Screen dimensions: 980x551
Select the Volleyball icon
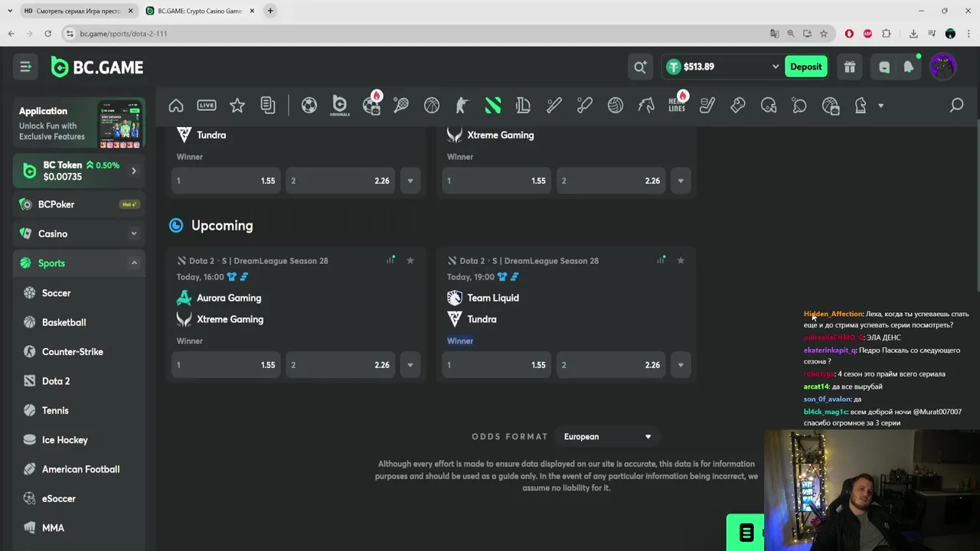pos(616,106)
